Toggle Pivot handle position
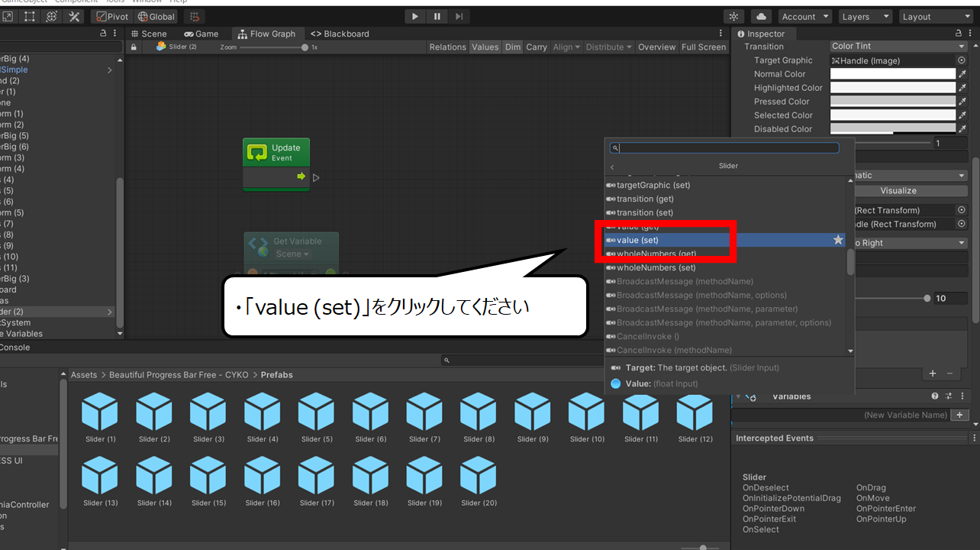The image size is (980, 550). [x=113, y=16]
